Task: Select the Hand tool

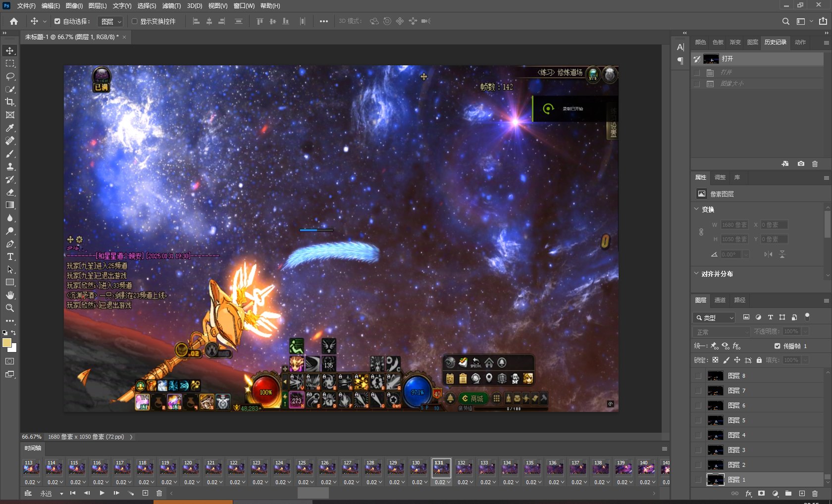Action: click(x=10, y=295)
